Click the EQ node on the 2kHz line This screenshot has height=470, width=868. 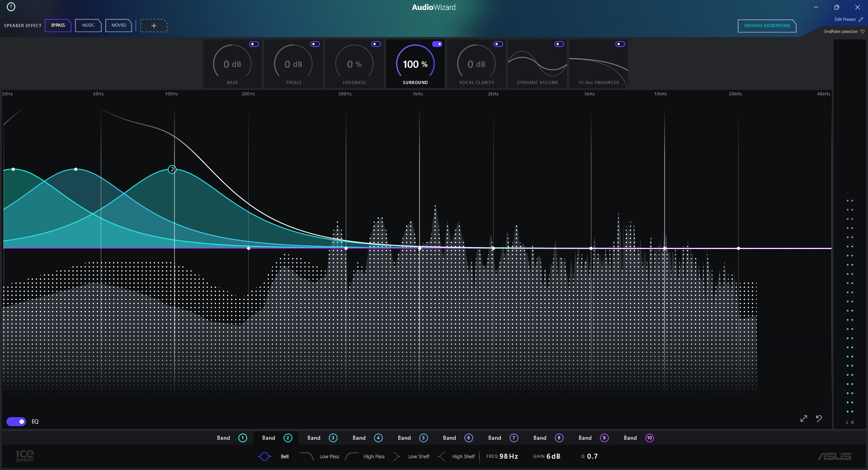493,248
